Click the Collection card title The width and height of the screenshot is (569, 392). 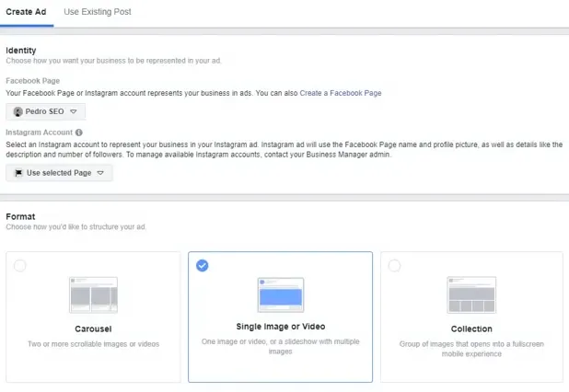pyautogui.click(x=471, y=329)
